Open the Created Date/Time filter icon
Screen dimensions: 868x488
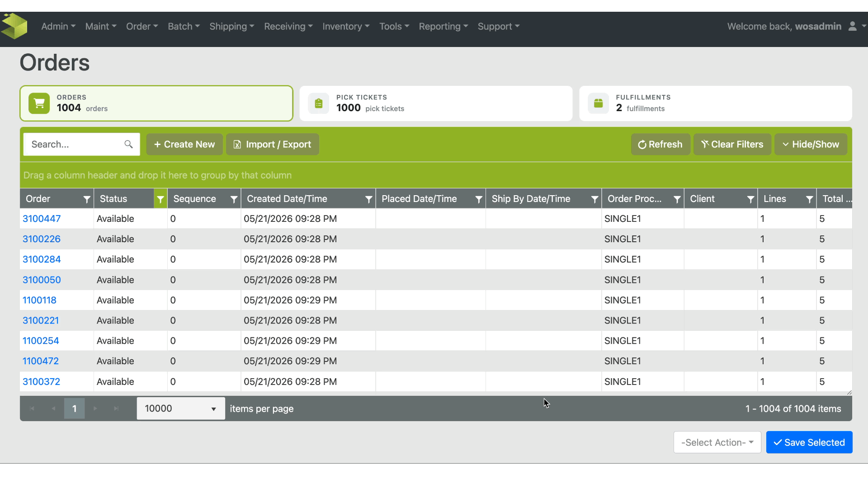(369, 199)
